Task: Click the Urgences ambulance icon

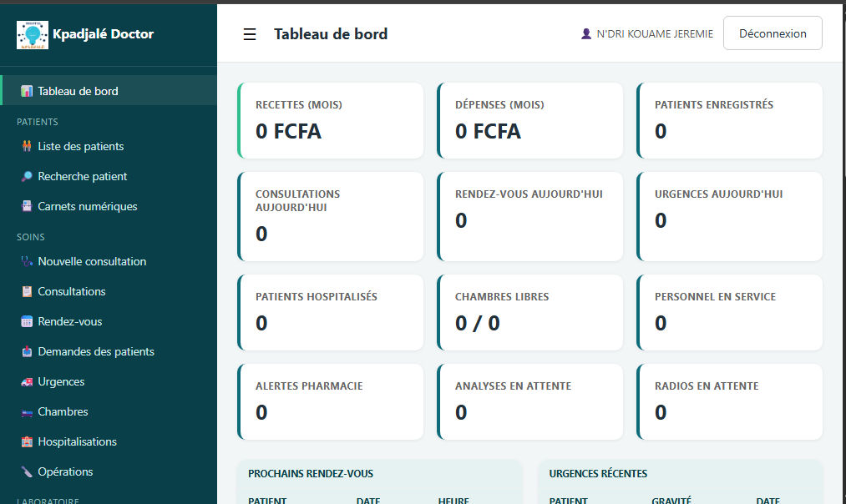Action: tap(27, 381)
